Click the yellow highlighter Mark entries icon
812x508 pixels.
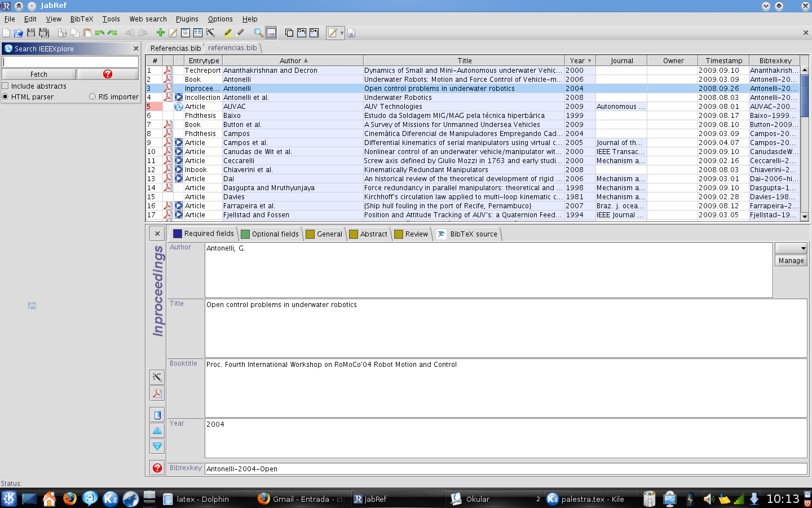(x=228, y=33)
